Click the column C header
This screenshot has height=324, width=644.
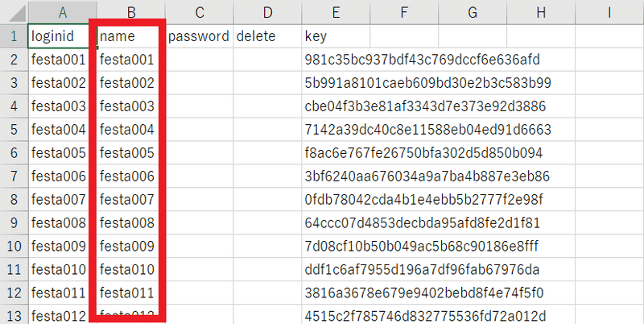(x=199, y=13)
